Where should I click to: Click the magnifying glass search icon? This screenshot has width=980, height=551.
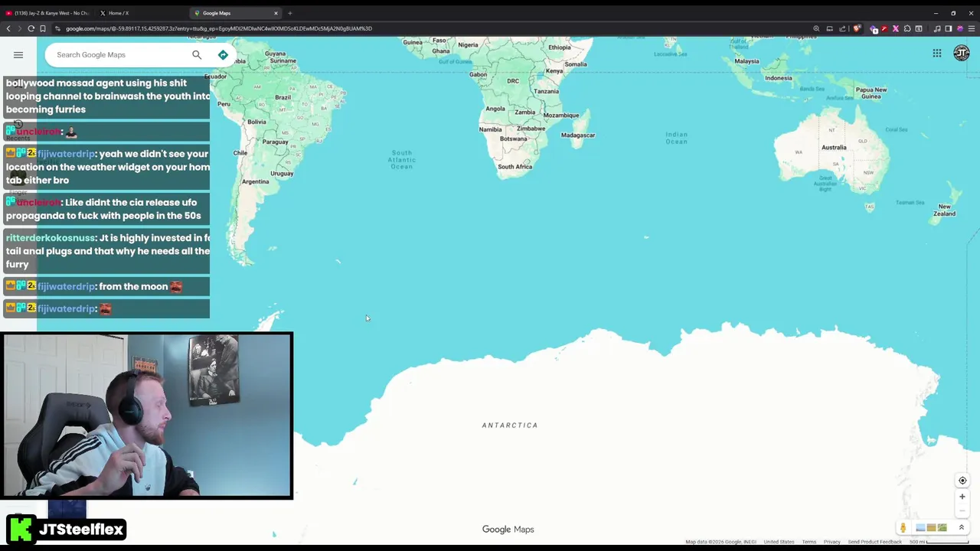197,54
